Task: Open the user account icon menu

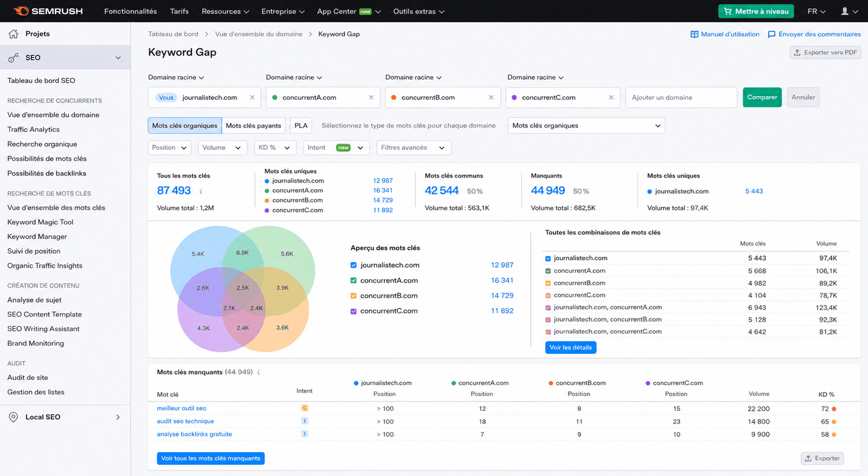Action: click(x=845, y=11)
